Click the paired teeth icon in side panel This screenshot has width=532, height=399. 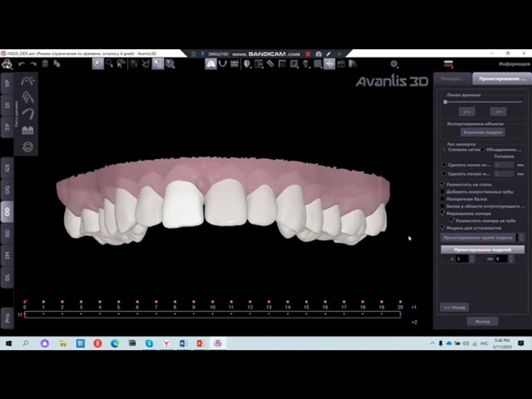point(28,131)
